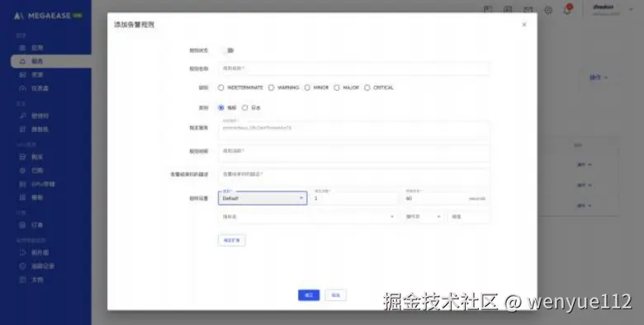Select the MAJOR level radio button
The width and height of the screenshot is (644, 325).
[337, 87]
